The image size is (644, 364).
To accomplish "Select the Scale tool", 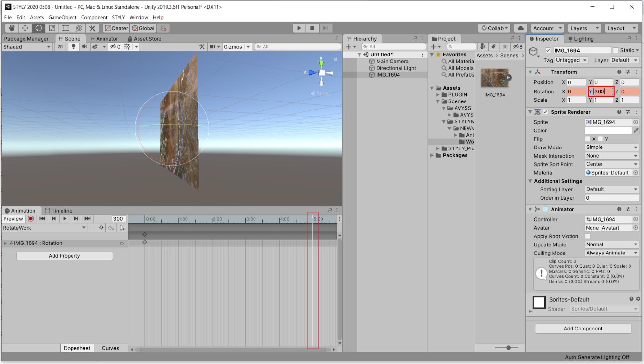I will 52,28.
